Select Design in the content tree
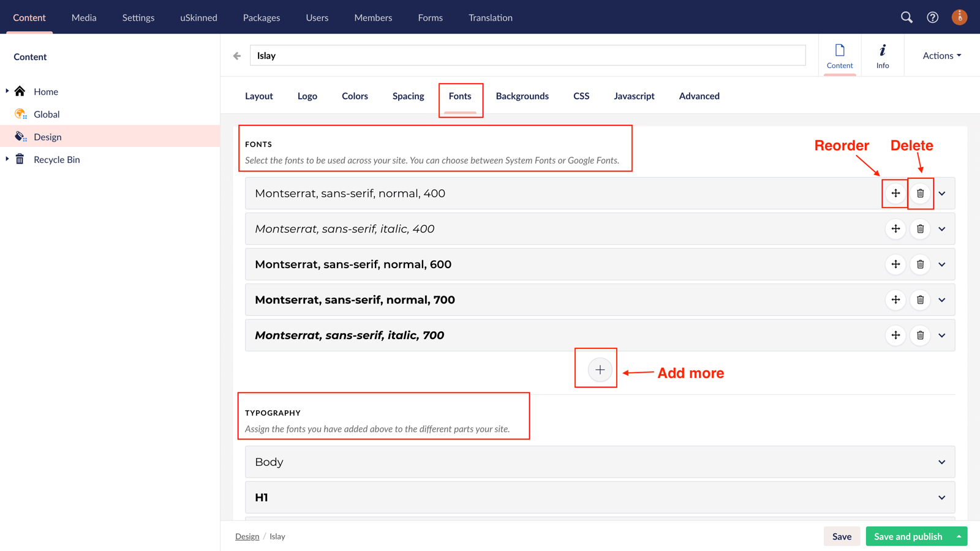Screen dimensions: 980x551 coord(48,137)
